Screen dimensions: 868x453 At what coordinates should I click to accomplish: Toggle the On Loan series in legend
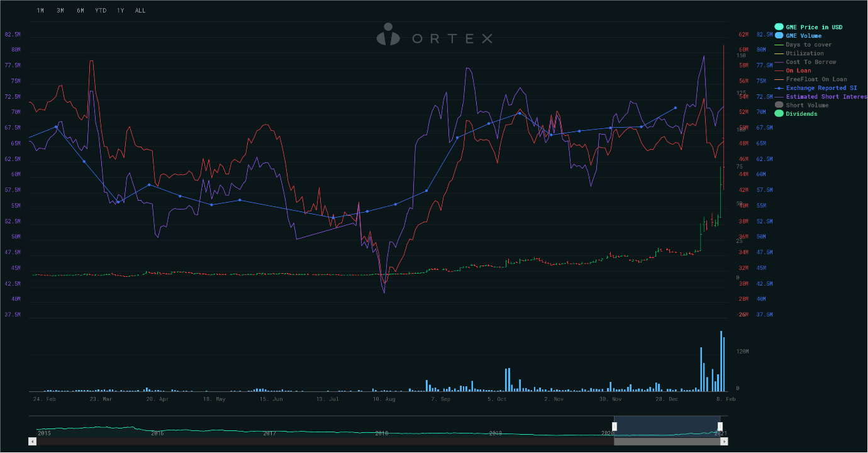click(x=798, y=70)
